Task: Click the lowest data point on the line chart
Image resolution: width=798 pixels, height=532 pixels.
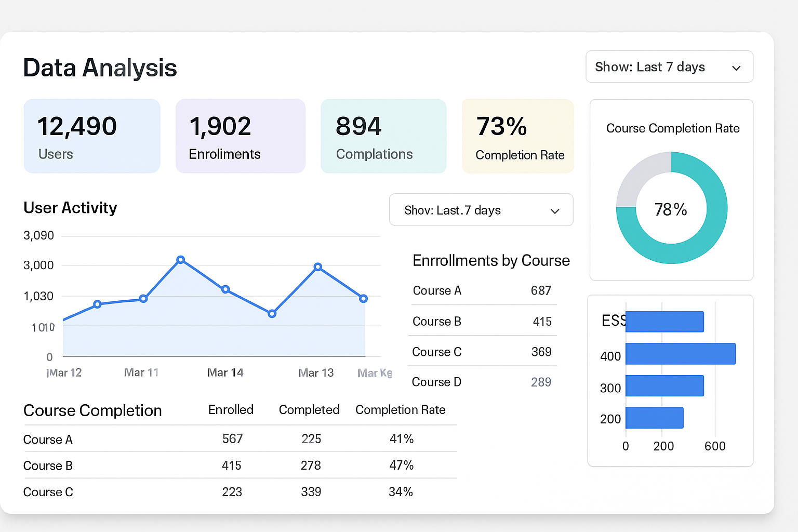Action: coord(272,314)
